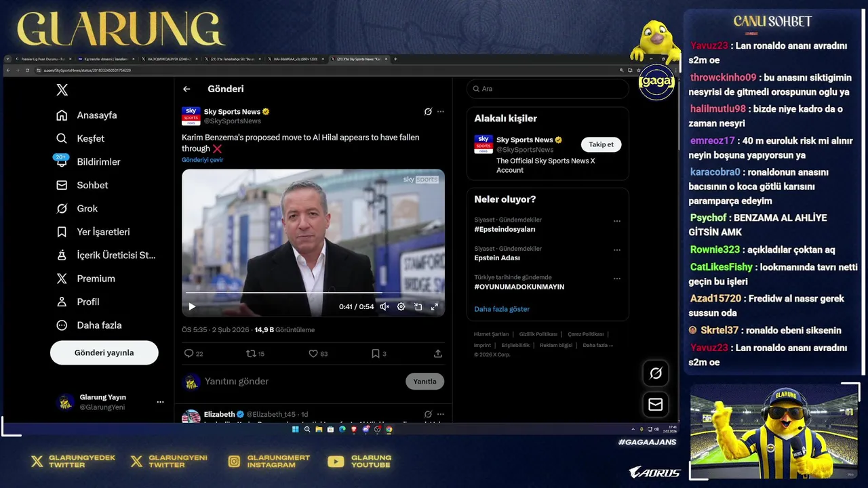Expand the Daha fazla footer link
The image size is (868, 488).
pyautogui.click(x=597, y=345)
